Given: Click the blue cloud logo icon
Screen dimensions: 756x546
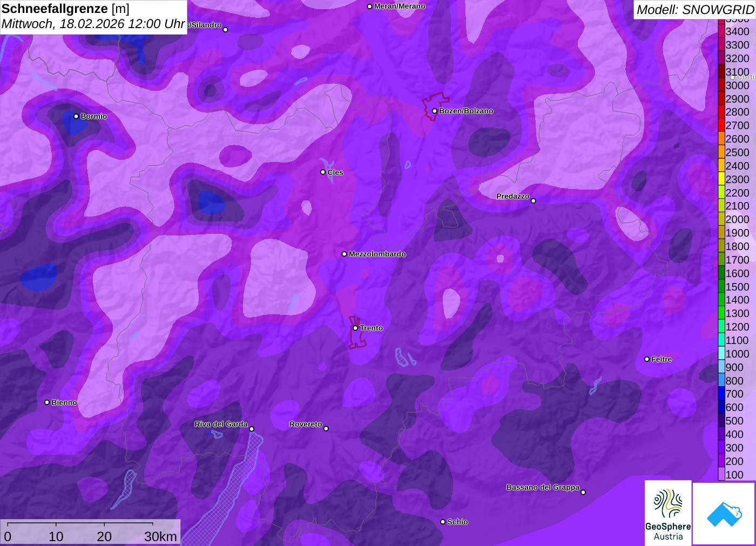Looking at the screenshot, I should click(x=724, y=514).
